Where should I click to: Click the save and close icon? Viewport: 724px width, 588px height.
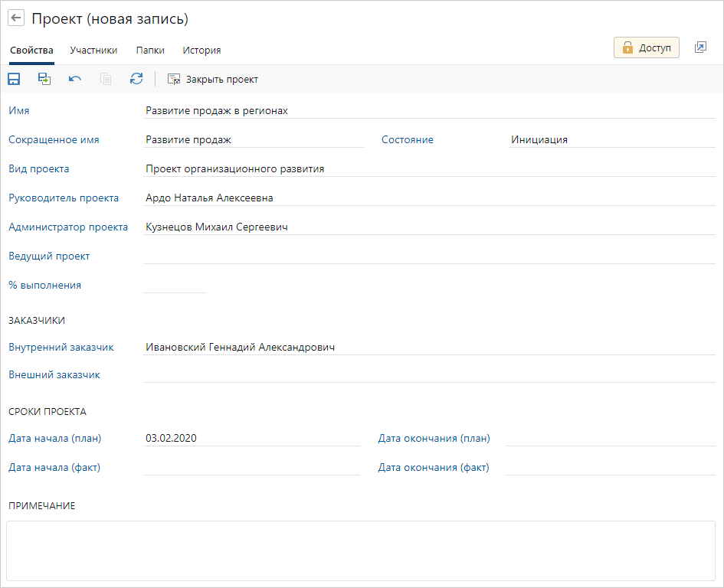[44, 79]
